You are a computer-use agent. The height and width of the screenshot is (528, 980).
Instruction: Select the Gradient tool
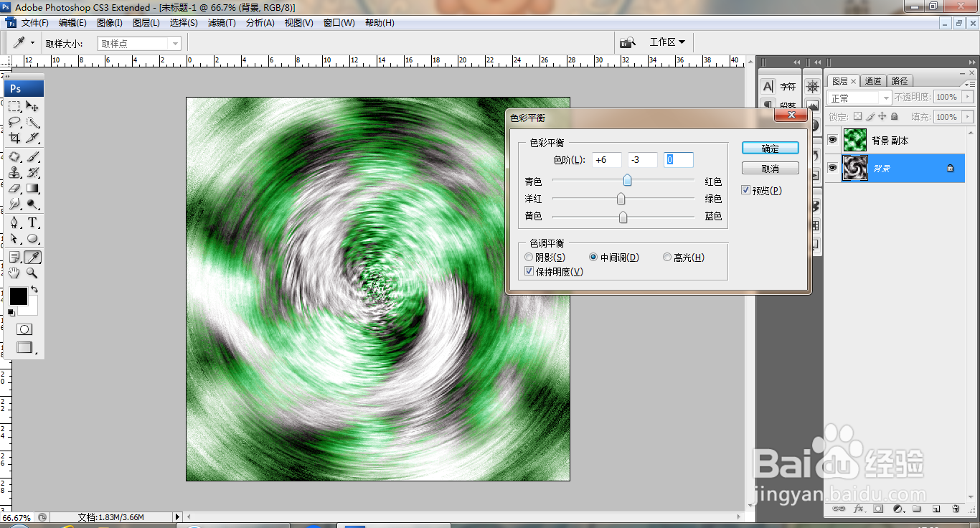tap(33, 188)
